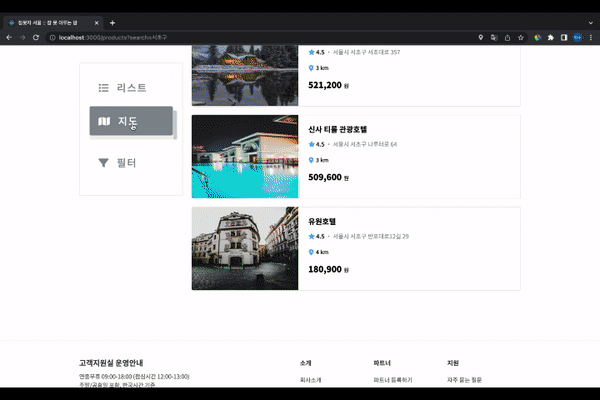Viewport: 600px width, 400px height.
Task: Open the browser three-dot menu
Action: (591, 38)
